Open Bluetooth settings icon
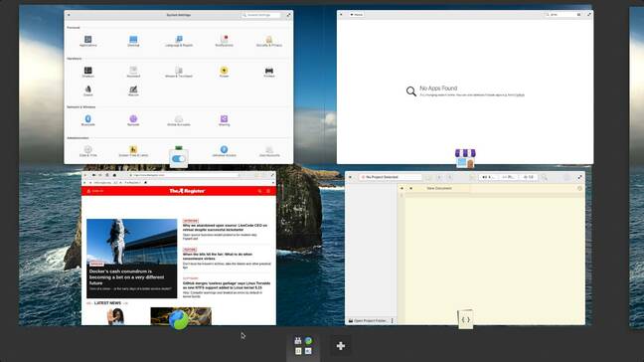The image size is (644, 362). pyautogui.click(x=87, y=120)
